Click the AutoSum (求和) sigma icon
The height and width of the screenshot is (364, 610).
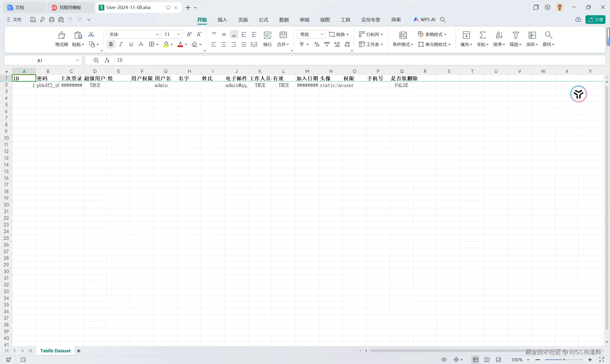(x=483, y=35)
